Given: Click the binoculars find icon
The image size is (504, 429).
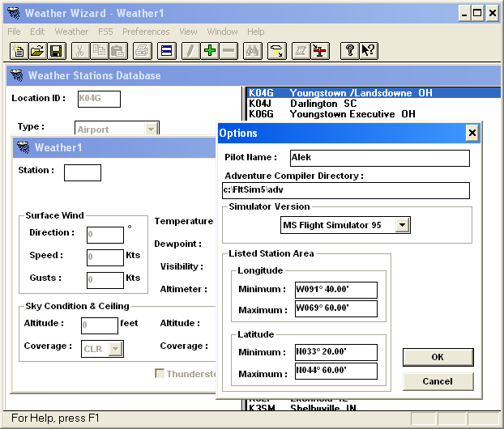Looking at the screenshot, I should (x=253, y=51).
